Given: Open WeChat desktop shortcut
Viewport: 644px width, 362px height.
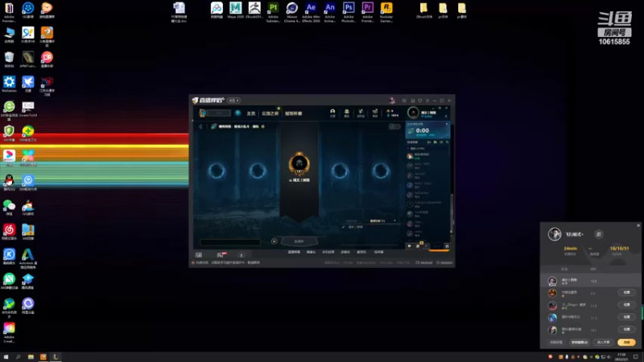Looking at the screenshot, I should point(9,208).
